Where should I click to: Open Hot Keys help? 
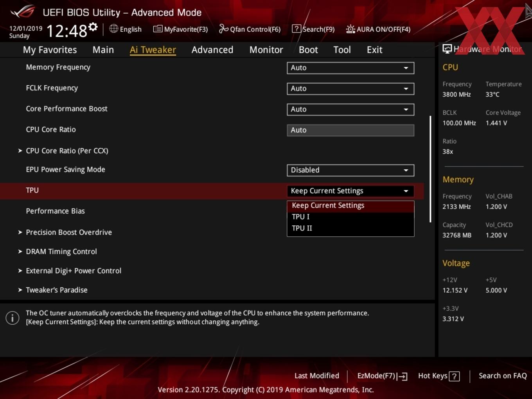pyautogui.click(x=439, y=376)
